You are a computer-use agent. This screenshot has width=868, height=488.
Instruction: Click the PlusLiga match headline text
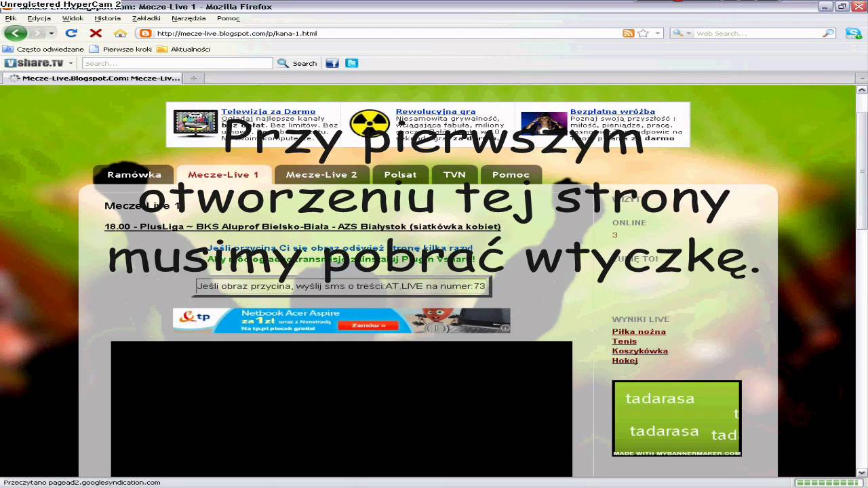point(302,226)
